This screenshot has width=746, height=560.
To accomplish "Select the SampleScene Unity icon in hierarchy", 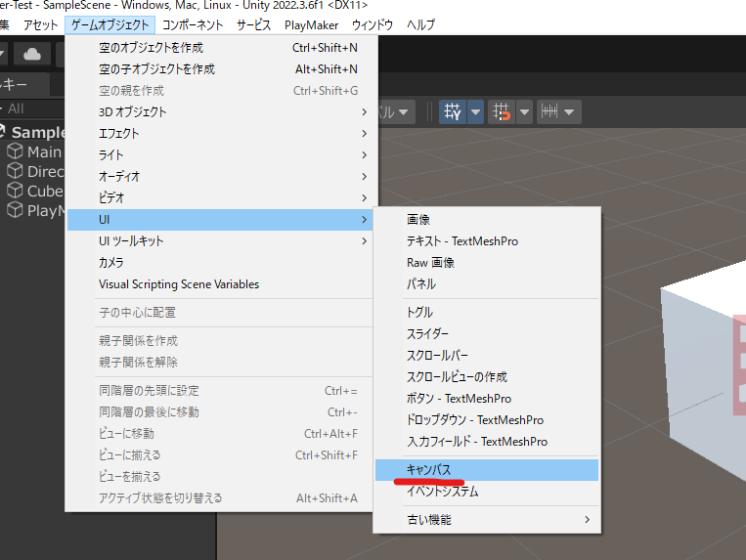I will (x=1, y=132).
